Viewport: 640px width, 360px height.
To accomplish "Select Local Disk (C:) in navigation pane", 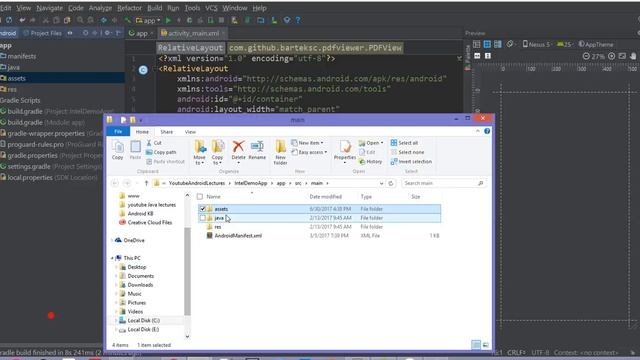I will (x=143, y=320).
